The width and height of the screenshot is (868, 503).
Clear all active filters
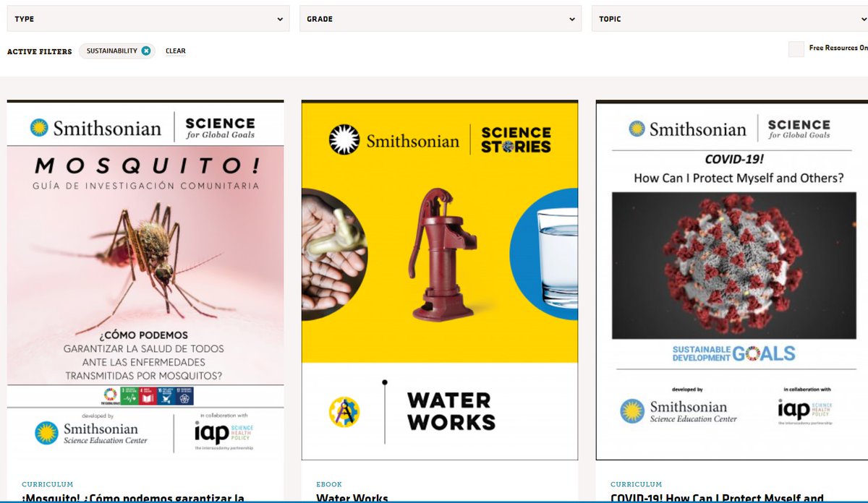[176, 51]
